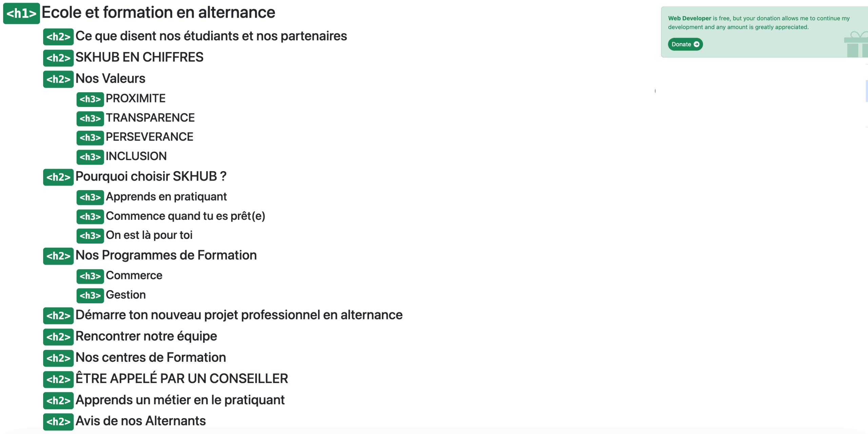Select the h2 badge next to Nos Valeurs
The width and height of the screenshot is (868, 434).
coord(58,79)
